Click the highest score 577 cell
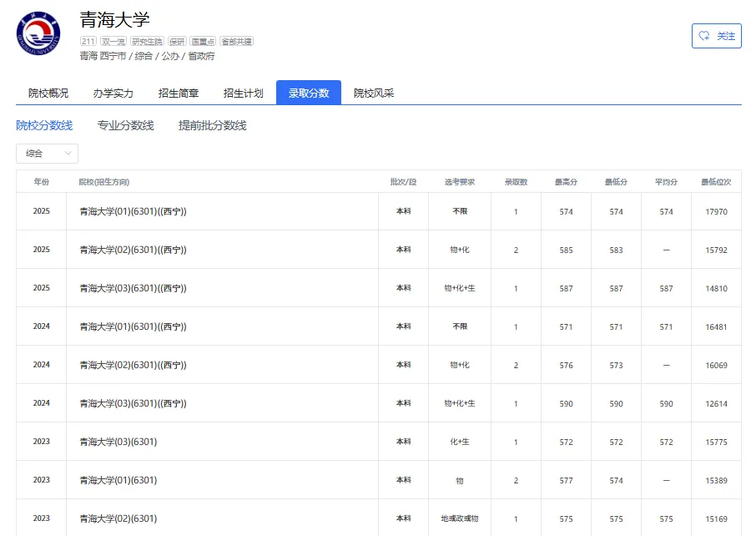The width and height of the screenshot is (756, 536). coord(566,481)
